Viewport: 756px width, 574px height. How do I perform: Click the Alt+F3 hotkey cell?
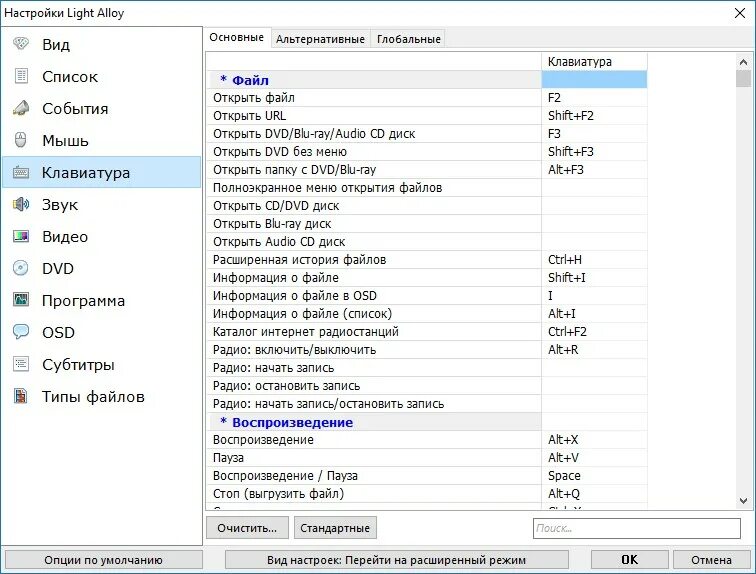tap(594, 170)
